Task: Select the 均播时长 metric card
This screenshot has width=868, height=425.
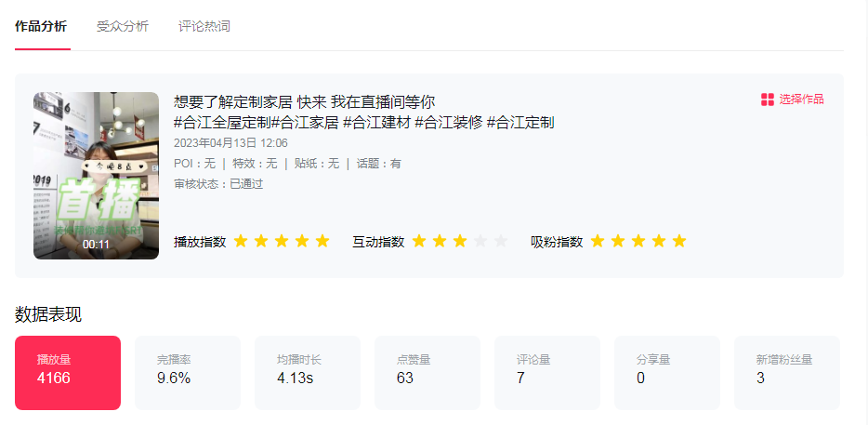Action: tap(308, 372)
